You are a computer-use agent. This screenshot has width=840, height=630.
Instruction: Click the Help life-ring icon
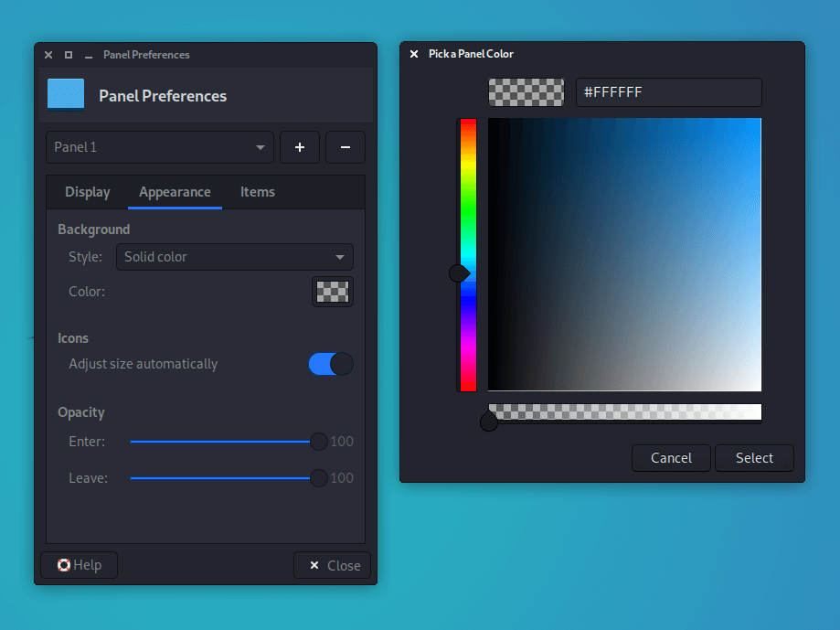(64, 565)
